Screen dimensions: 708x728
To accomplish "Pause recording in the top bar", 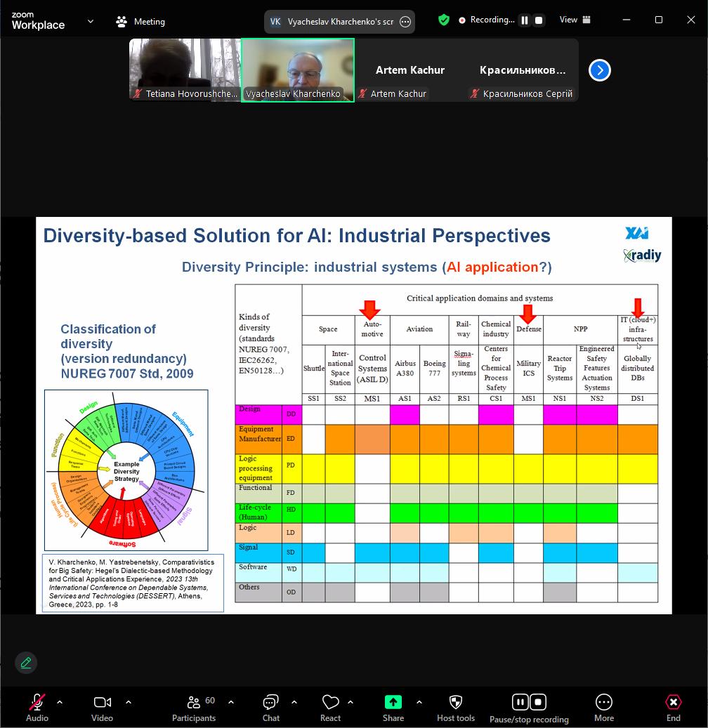I will (524, 20).
